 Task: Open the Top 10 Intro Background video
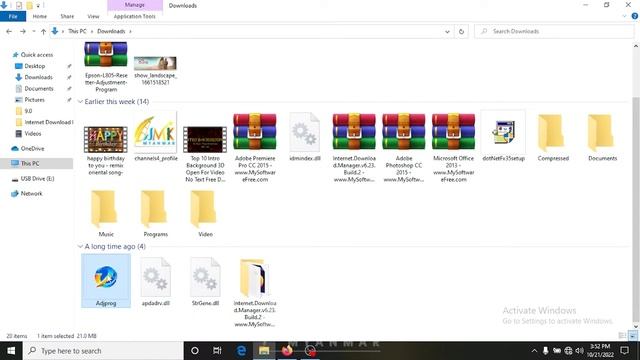(x=205, y=153)
